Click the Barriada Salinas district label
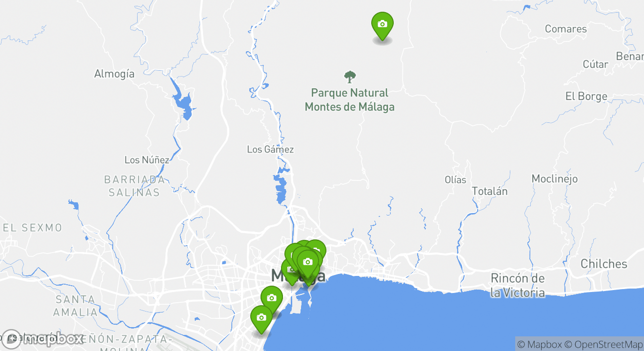Viewport: 644px width, 351px height. point(134,186)
